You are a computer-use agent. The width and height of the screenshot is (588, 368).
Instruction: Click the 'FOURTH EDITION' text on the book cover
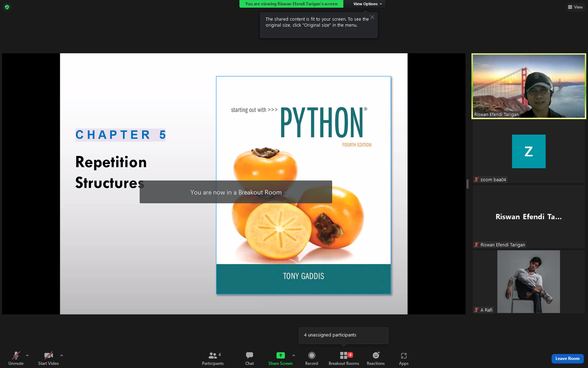pos(357,145)
